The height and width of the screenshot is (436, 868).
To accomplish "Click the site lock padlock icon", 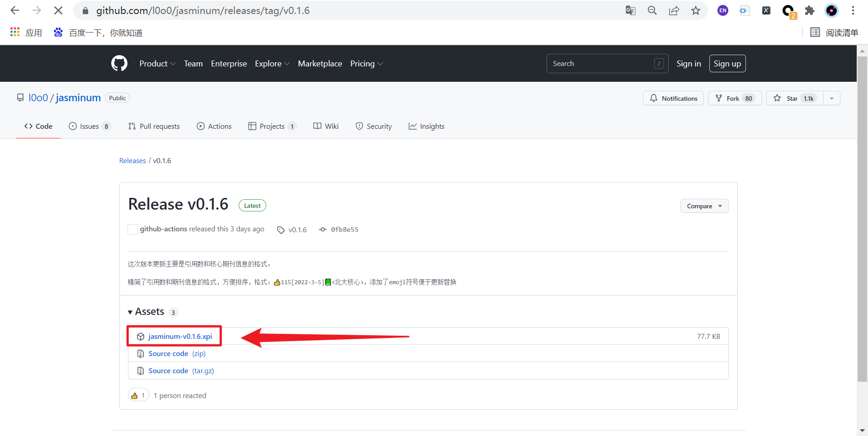I will coord(85,11).
